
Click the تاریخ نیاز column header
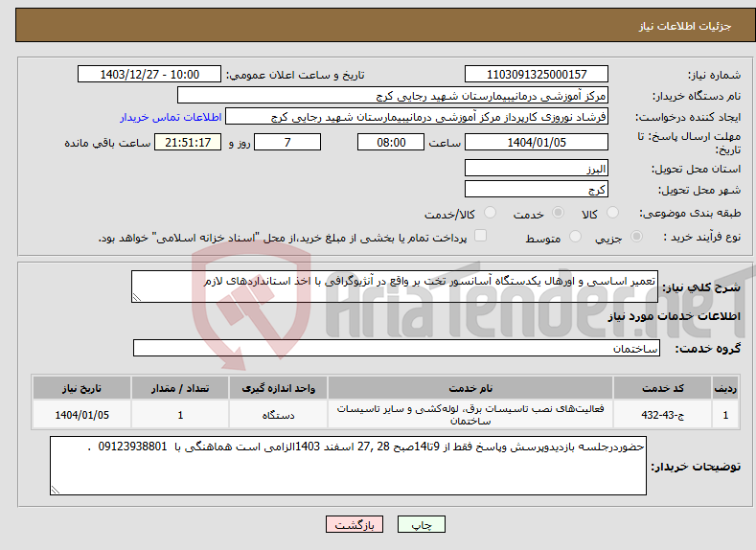pos(81,388)
